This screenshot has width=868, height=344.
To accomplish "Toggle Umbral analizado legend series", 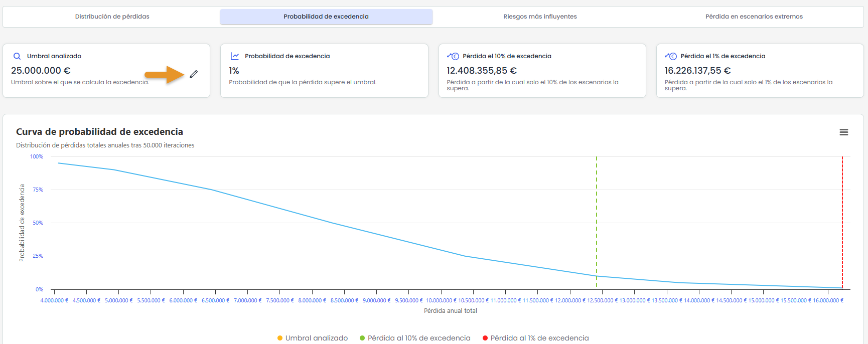I will click(313, 338).
